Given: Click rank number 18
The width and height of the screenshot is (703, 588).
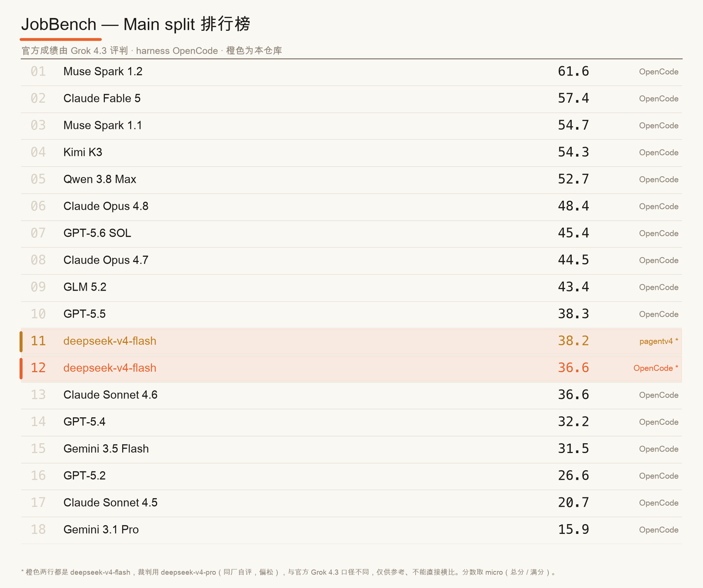Looking at the screenshot, I should pyautogui.click(x=38, y=529).
